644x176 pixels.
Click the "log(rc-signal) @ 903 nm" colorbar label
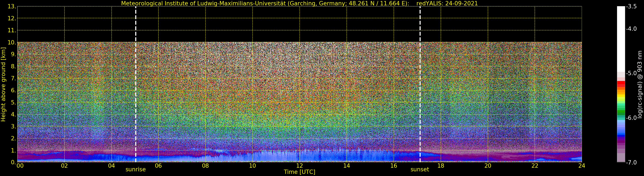(640, 84)
